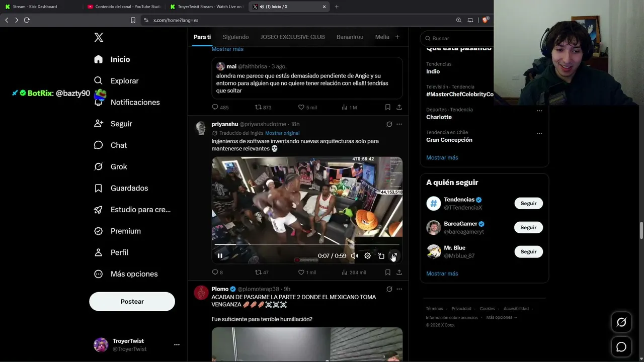The height and width of the screenshot is (362, 644).
Task: Open Explorar from the sidebar
Action: click(116, 81)
